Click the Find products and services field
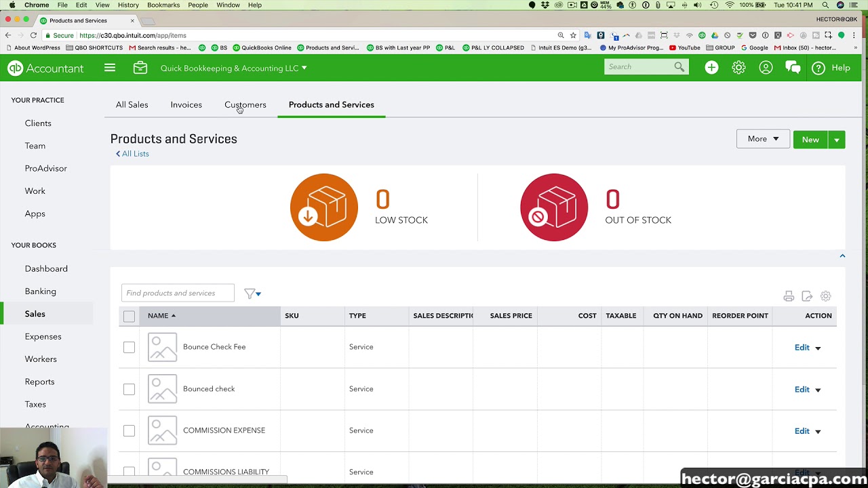Image resolution: width=868 pixels, height=488 pixels. [178, 293]
